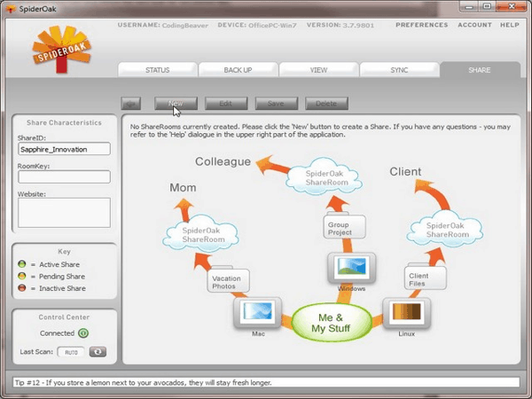Image resolution: width=532 pixels, height=399 pixels.
Task: Click the back arrow toolbar icon
Action: coord(132,104)
